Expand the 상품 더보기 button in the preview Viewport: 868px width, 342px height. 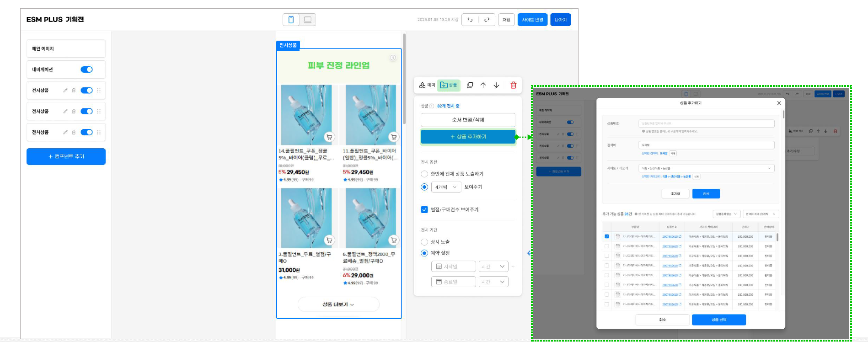tap(338, 305)
